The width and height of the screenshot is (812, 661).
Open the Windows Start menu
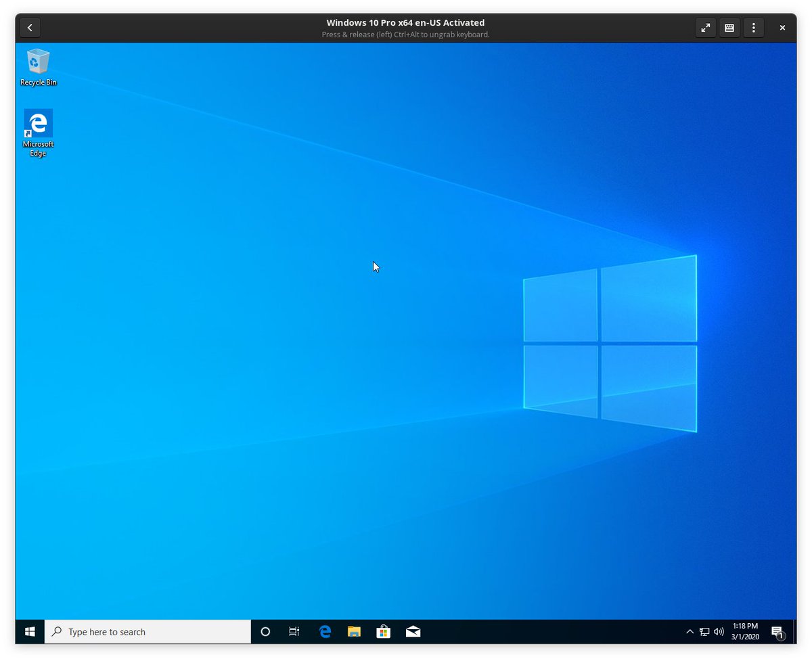pos(30,632)
